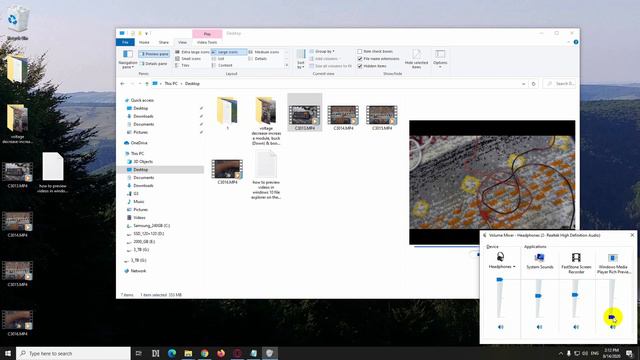Enable Item check boxes
The image size is (640, 360).
(360, 51)
